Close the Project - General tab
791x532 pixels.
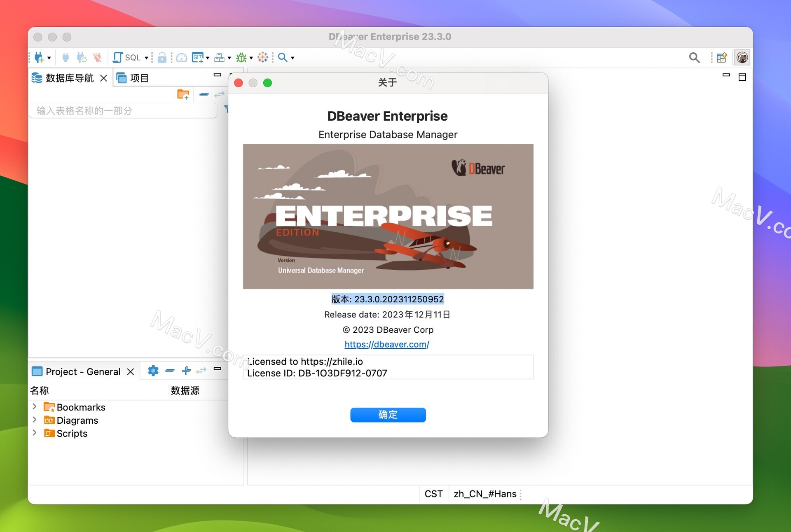(x=131, y=372)
